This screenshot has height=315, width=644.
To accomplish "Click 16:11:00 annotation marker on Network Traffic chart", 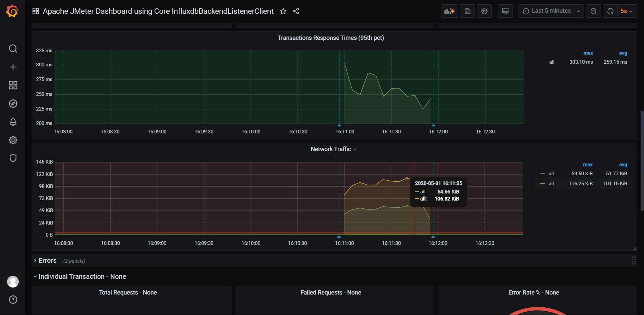I will tap(339, 237).
